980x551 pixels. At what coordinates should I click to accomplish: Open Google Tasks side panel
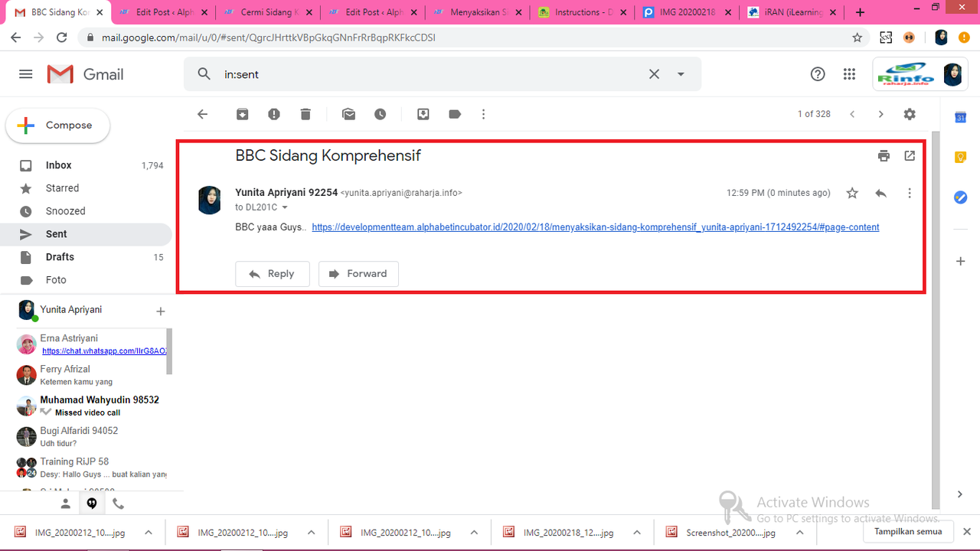pyautogui.click(x=960, y=197)
